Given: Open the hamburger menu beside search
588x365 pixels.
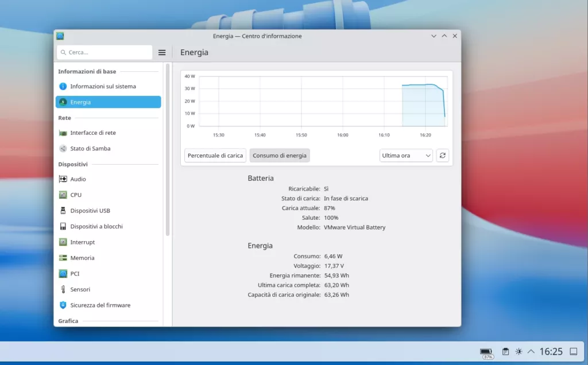Looking at the screenshot, I should coord(162,52).
